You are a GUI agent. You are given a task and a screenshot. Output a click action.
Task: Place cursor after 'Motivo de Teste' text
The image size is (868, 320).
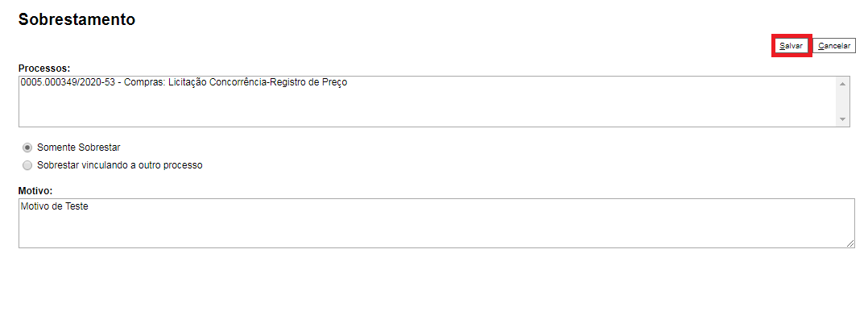point(89,206)
